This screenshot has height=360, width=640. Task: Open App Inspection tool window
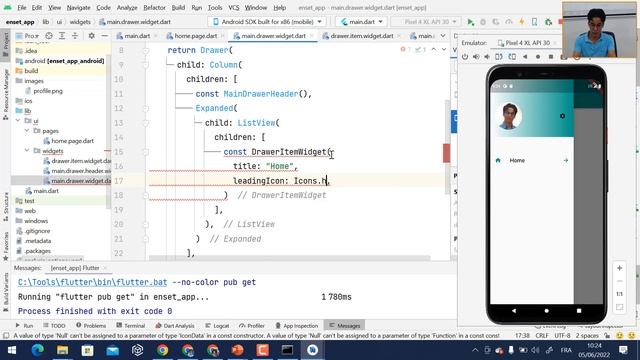(297, 326)
